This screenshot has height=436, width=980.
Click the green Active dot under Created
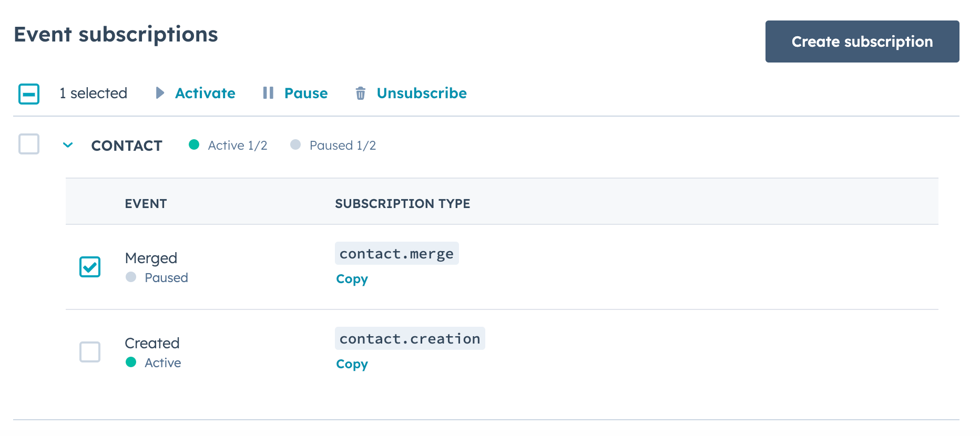point(131,362)
